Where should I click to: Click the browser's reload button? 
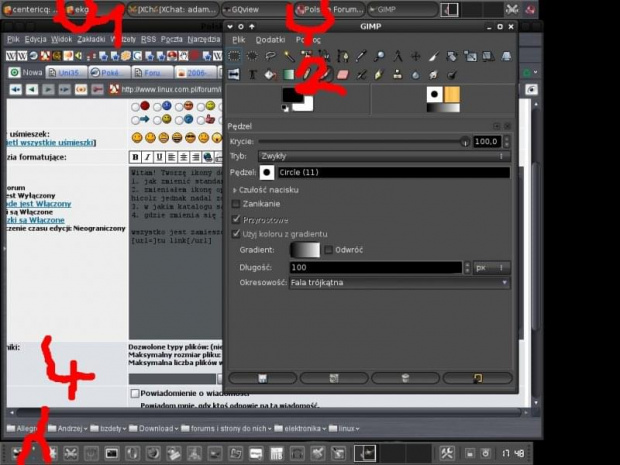pos(81,90)
